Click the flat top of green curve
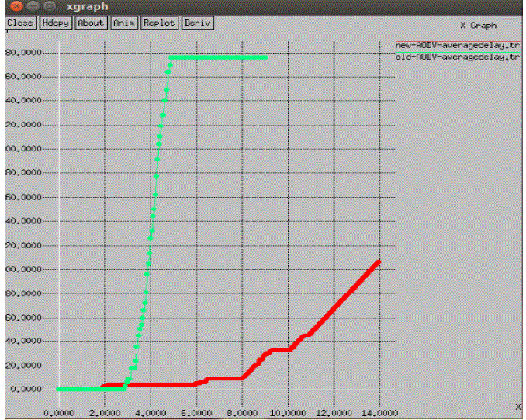This screenshot has height=420, width=526. point(219,57)
